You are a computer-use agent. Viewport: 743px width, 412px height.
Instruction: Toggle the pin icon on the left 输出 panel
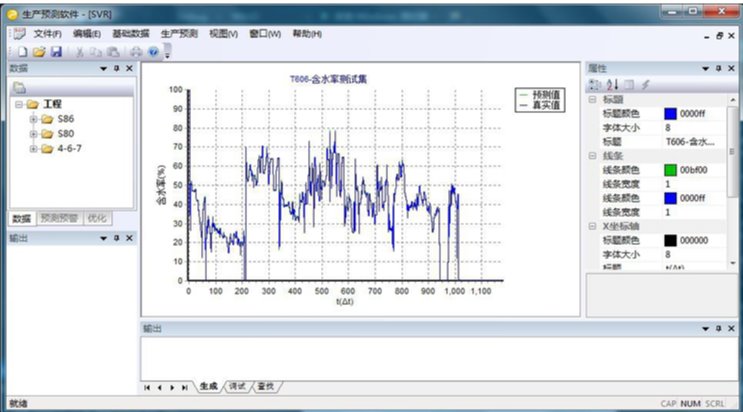(115, 238)
